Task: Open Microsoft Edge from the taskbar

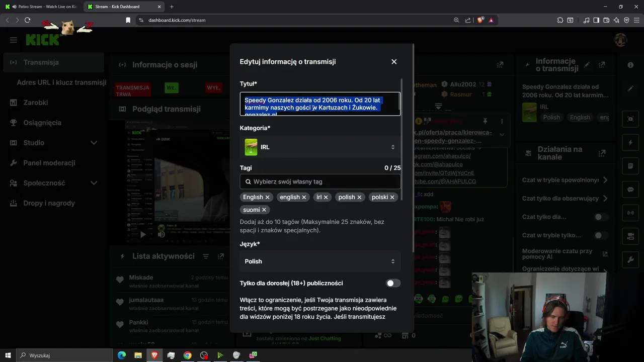Action: point(122,355)
